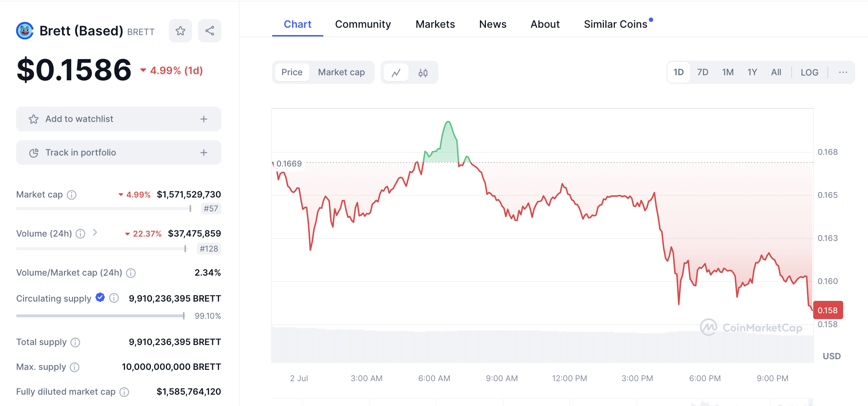Screen dimensions: 868x406
Task: Click Market cap info icon
Action: click(72, 195)
